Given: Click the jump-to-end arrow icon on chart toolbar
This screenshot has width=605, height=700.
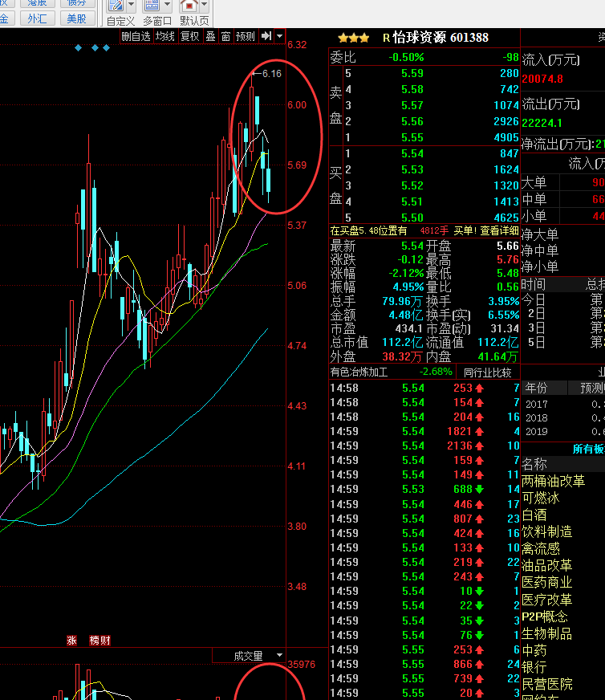Looking at the screenshot, I should click(266, 36).
